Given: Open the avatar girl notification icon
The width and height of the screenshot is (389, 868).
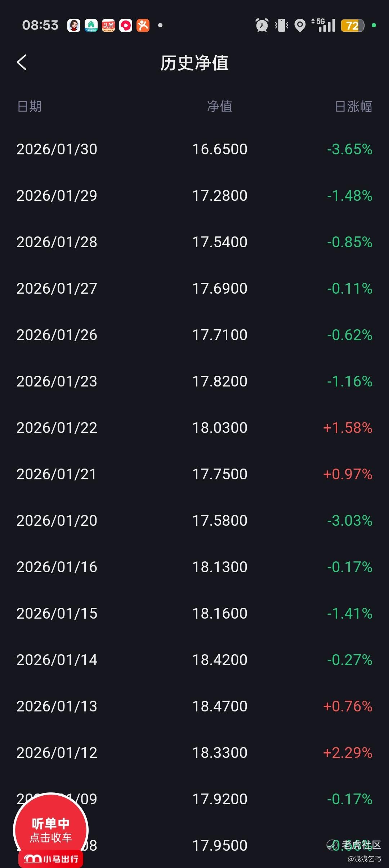Looking at the screenshot, I should (74, 26).
